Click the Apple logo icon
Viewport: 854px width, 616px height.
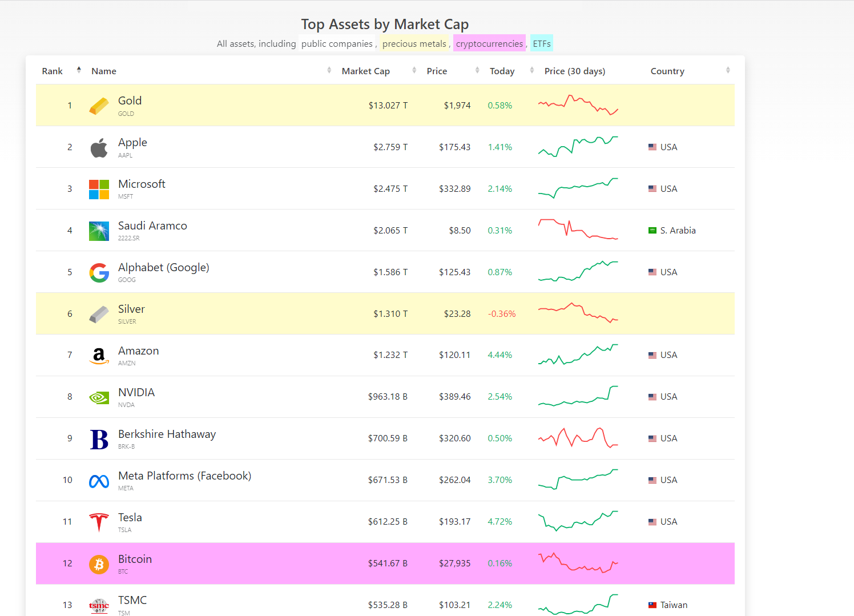(99, 148)
